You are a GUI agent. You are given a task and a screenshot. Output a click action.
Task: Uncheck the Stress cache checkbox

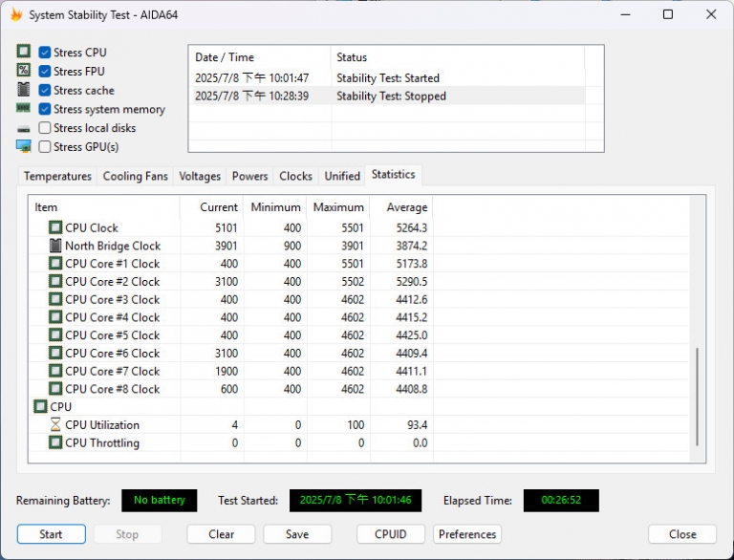[x=45, y=90]
